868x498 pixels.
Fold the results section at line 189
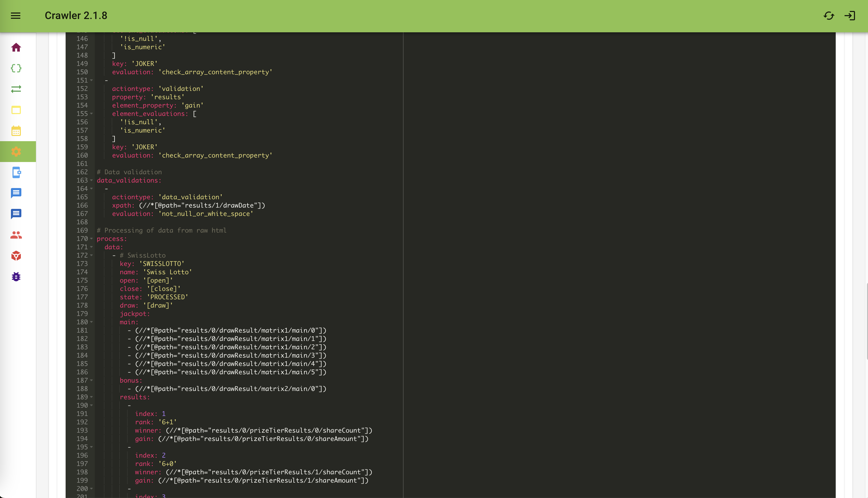pyautogui.click(x=92, y=397)
